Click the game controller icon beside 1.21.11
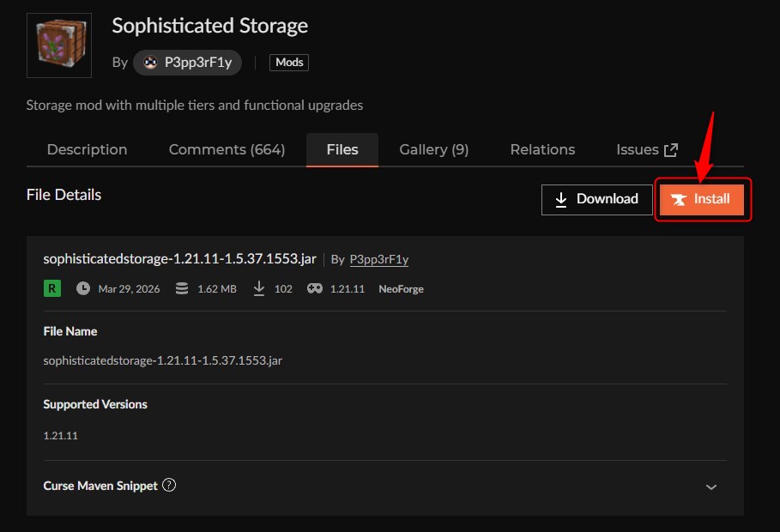 [x=315, y=288]
